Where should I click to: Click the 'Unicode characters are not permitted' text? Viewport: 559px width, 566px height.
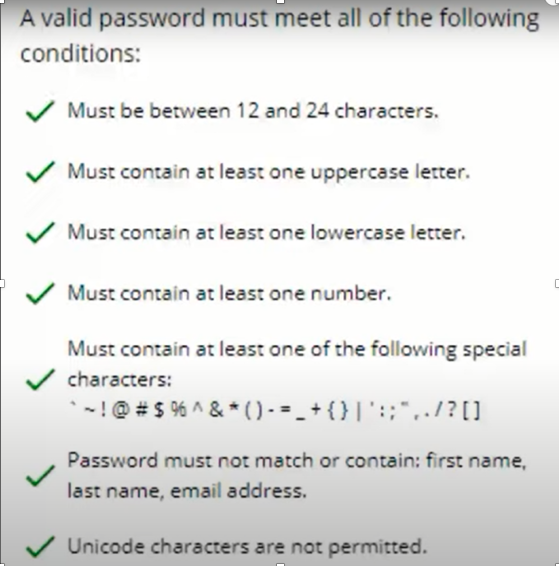click(x=247, y=547)
